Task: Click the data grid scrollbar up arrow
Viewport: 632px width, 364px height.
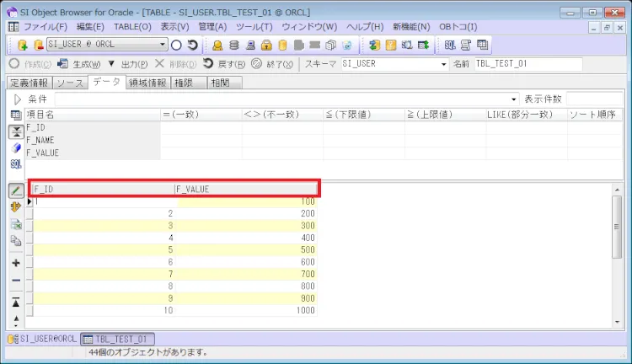Action: [x=618, y=190]
